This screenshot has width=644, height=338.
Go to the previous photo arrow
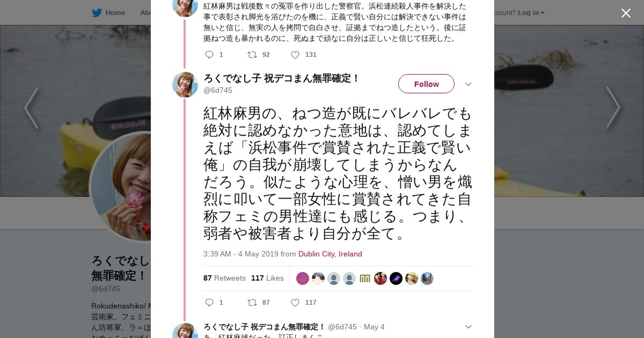tap(31, 108)
